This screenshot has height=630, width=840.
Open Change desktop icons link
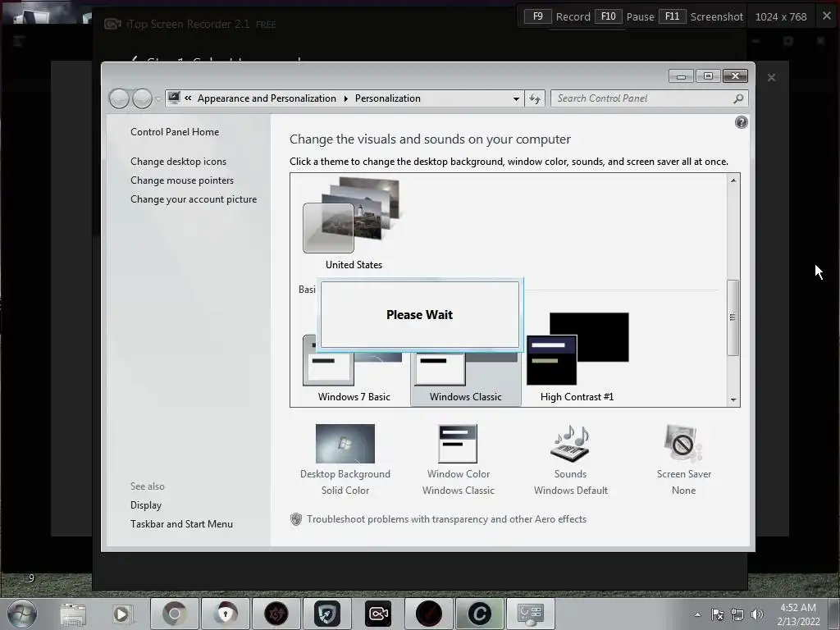178,162
